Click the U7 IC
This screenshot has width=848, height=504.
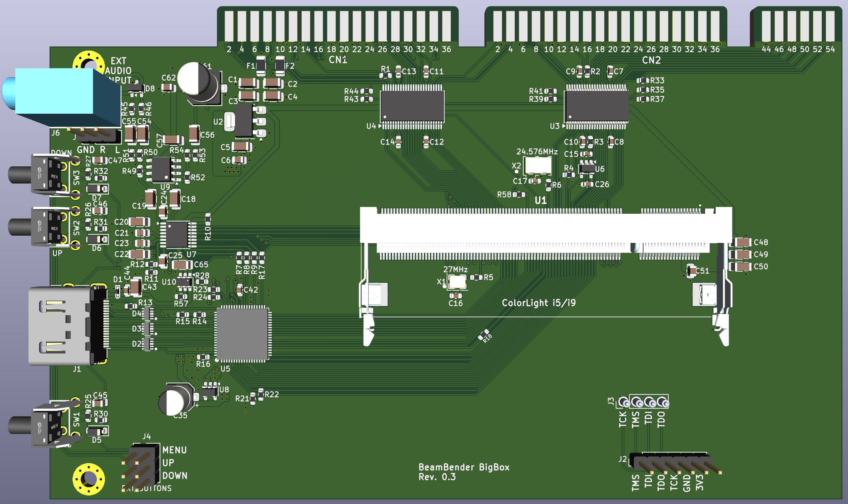pos(177,234)
